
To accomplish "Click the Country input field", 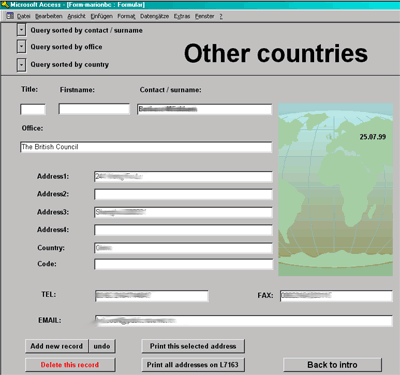I will 183,248.
